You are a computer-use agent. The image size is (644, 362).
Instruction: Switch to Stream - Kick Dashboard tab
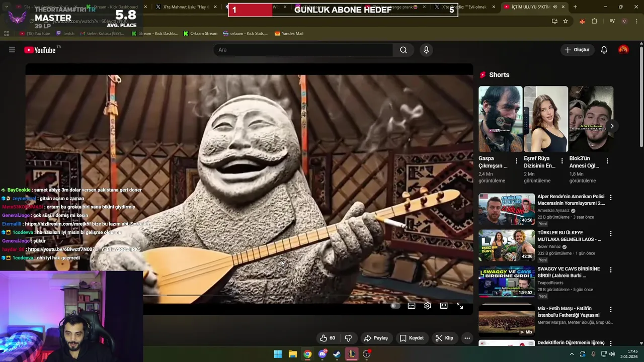[x=116, y=7]
